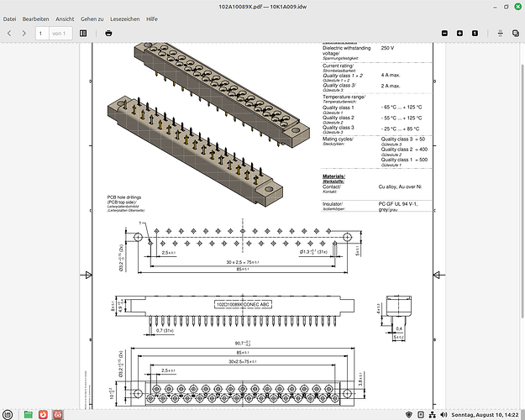Go to the previous page

(x=9, y=33)
